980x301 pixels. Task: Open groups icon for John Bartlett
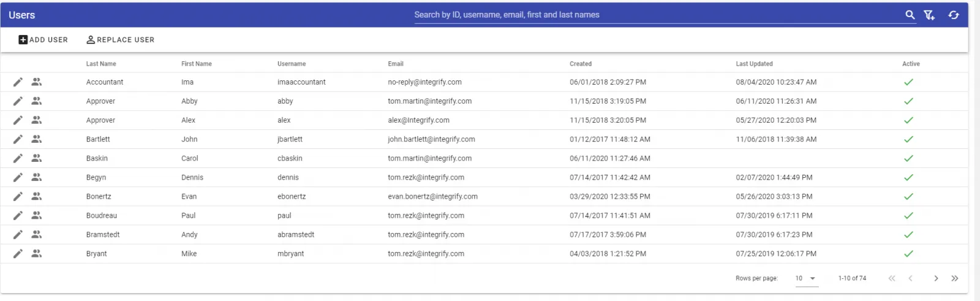pos(37,139)
